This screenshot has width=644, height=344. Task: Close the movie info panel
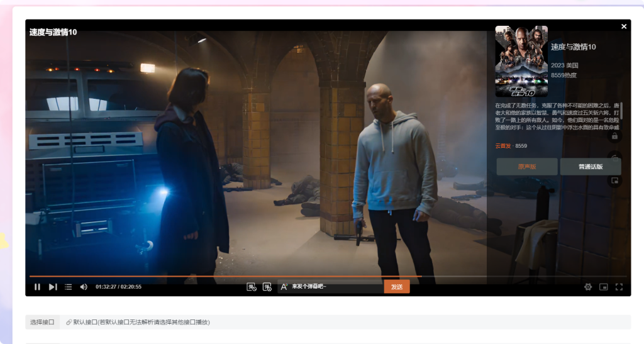point(624,26)
